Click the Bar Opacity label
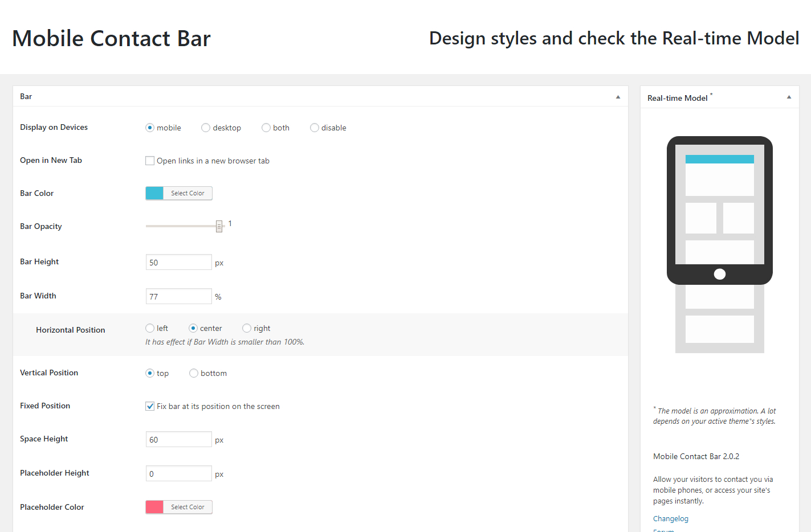This screenshot has width=811, height=532. point(41,226)
